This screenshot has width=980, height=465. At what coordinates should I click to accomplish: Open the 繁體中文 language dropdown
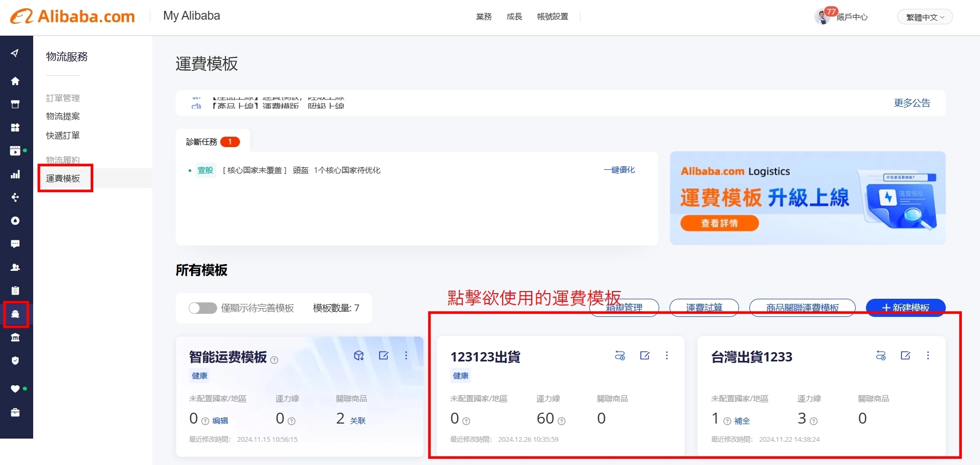click(x=925, y=17)
